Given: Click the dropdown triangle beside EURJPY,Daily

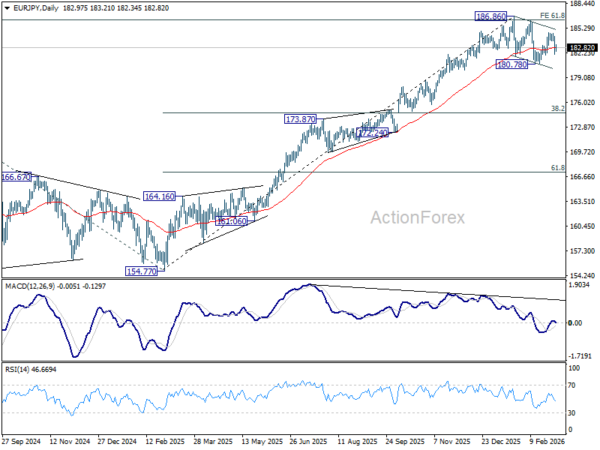Looking at the screenshot, I should pyautogui.click(x=7, y=8).
